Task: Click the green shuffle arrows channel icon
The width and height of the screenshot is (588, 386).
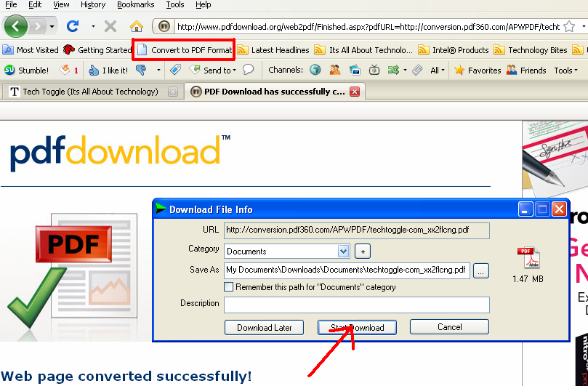Action: (x=393, y=70)
